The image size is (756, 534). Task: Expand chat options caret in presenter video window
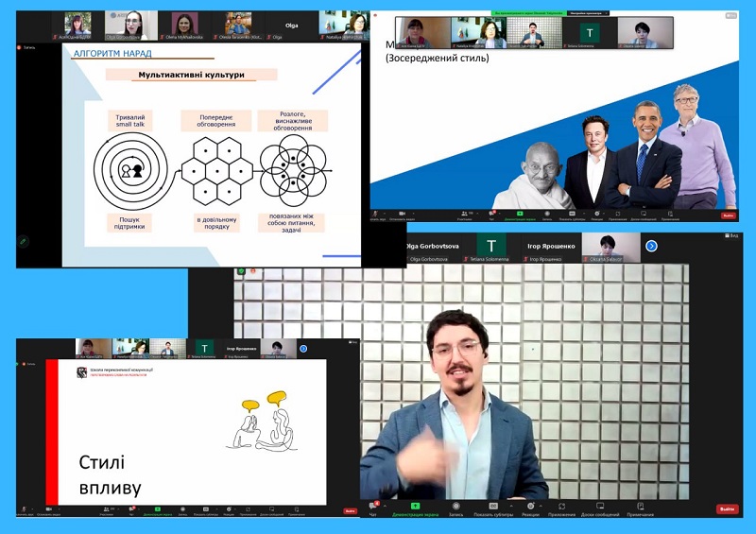[x=385, y=506]
